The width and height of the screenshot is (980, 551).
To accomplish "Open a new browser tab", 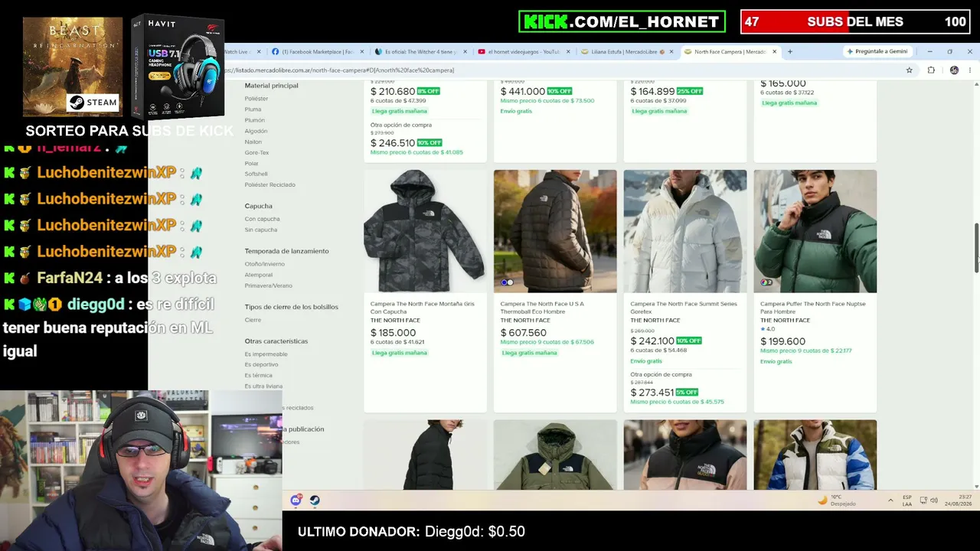I will tap(790, 52).
